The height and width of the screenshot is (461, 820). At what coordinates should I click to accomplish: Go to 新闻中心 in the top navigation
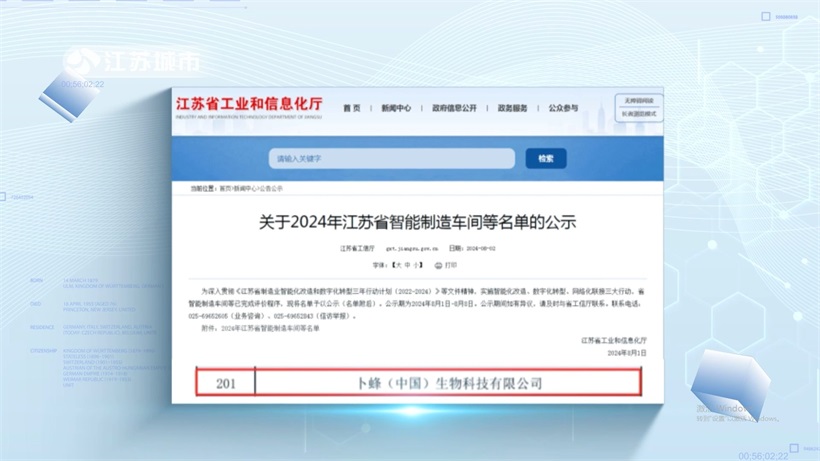[396, 108]
